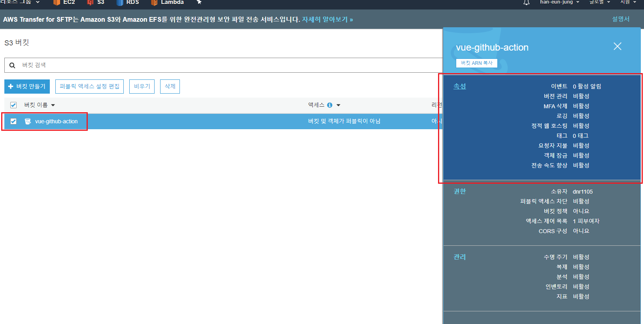
Task: Click the 복제 management row
Action: click(x=573, y=267)
